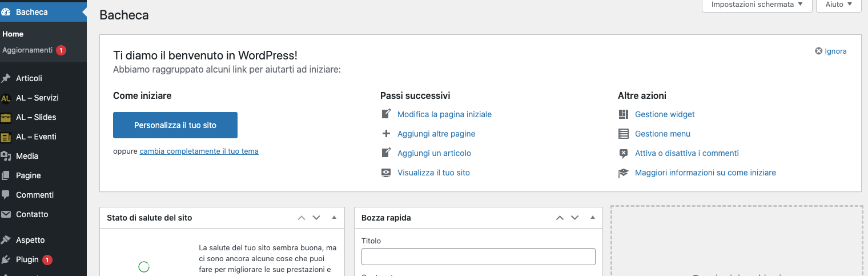Click the Plugin red update badge
Viewport: 868px width, 276px height.
47,260
